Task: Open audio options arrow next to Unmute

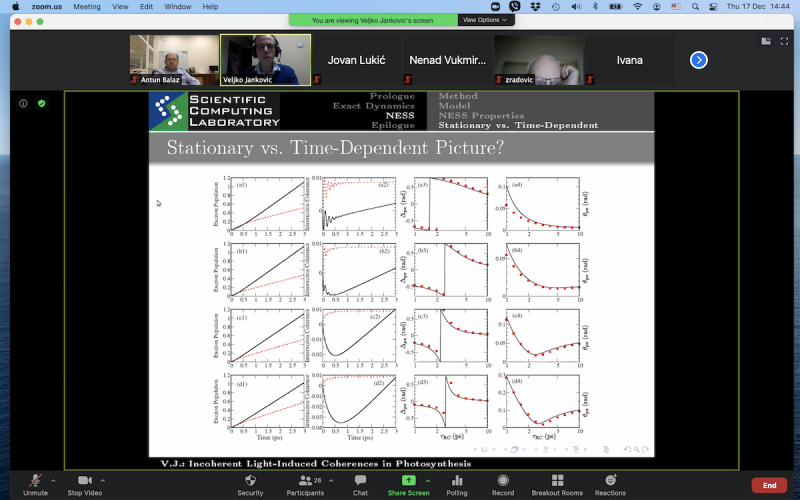Action: click(53, 481)
